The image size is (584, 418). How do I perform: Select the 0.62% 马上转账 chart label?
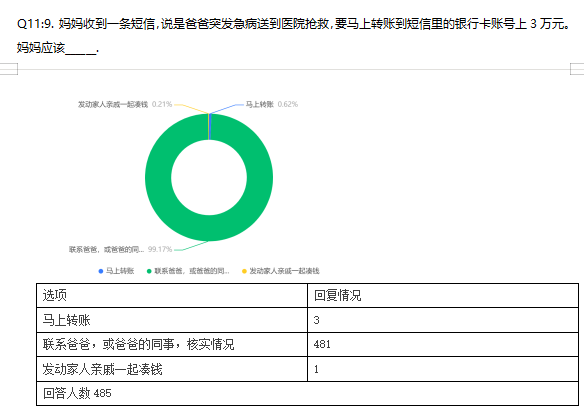[x=272, y=104]
